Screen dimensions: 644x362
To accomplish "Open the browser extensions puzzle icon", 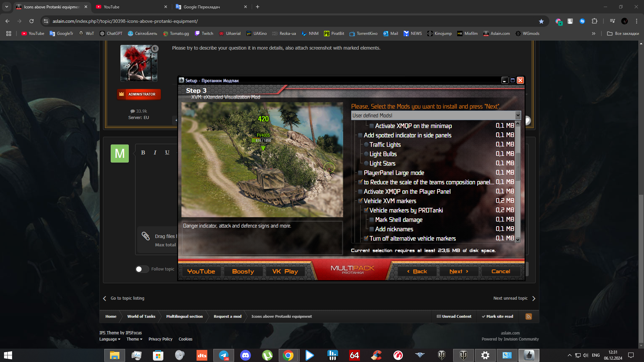I will (x=594, y=21).
